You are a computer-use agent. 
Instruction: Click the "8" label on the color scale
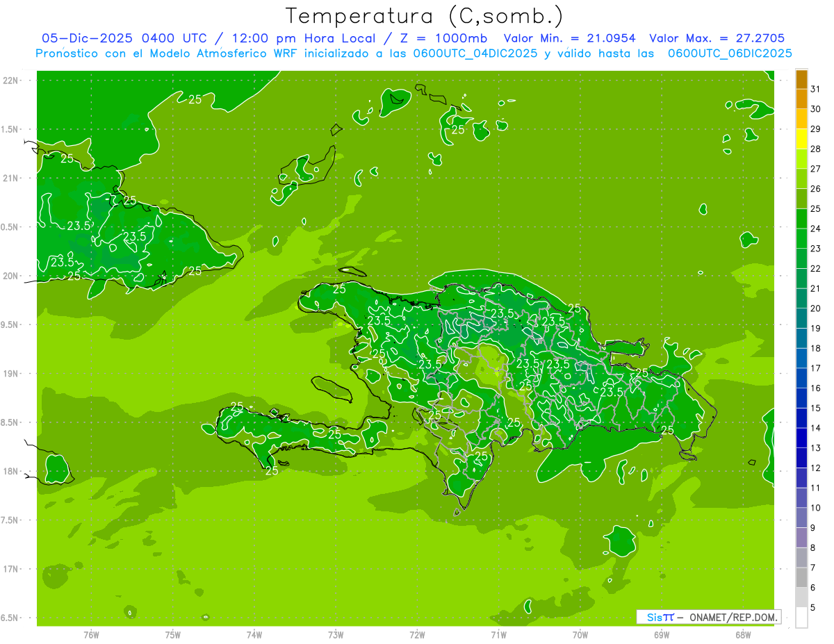point(813,548)
